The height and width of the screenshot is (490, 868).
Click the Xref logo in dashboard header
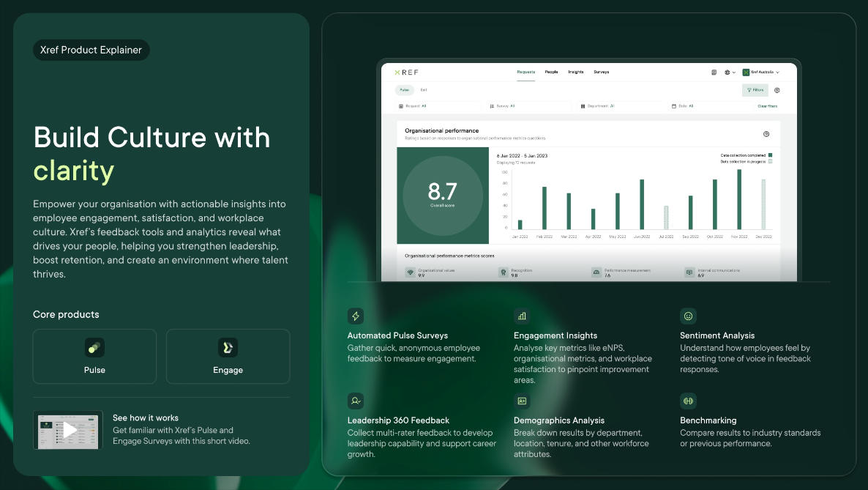point(406,73)
